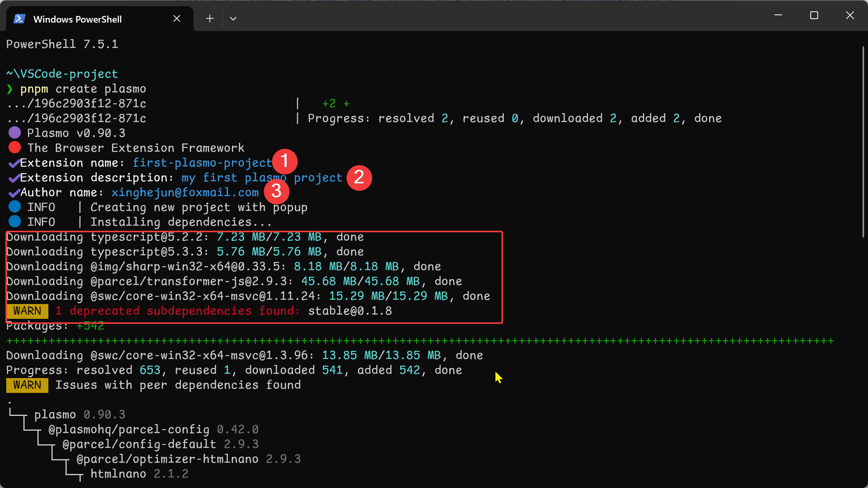This screenshot has height=488, width=868.
Task: Click 'The Browser Extension Framework' text
Action: coord(136,148)
